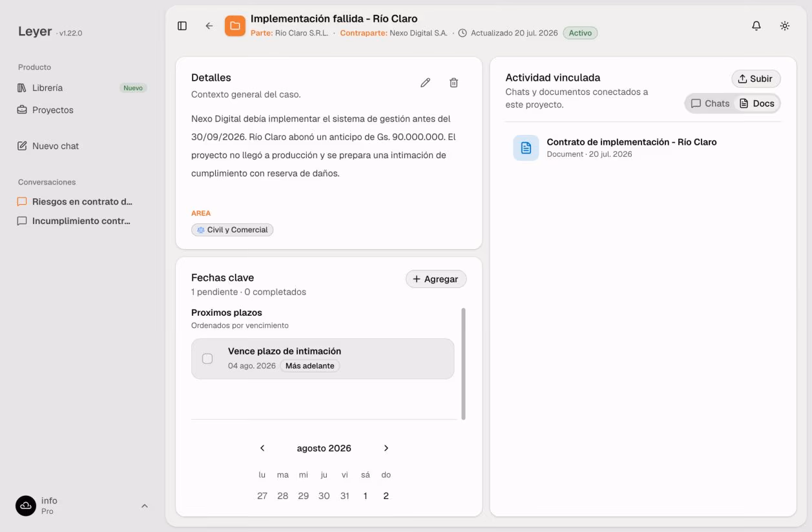812x532 pixels.
Task: Go to next month in calendar
Action: [386, 448]
